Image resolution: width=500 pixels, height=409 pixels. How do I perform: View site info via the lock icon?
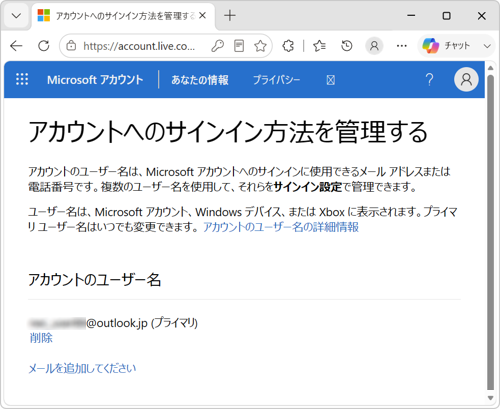[x=71, y=46]
